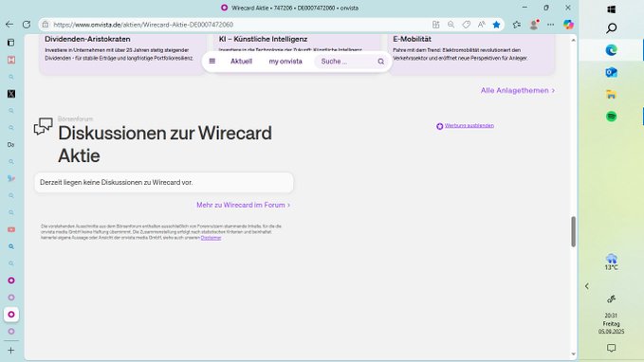This screenshot has height=362, width=644.
Task: Click the search magnifier in onvista bar
Action: (x=380, y=62)
